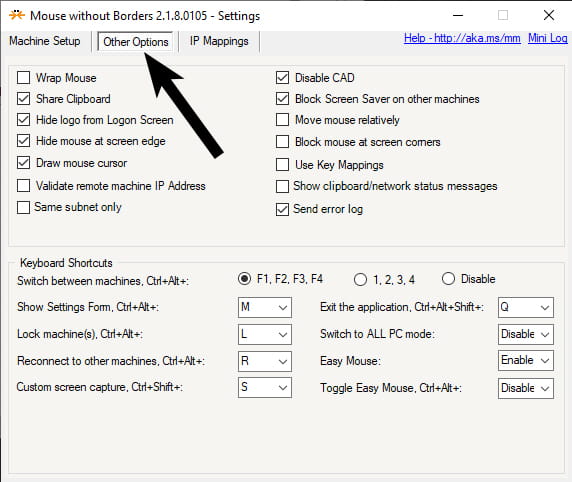Close the Settings window

click(x=549, y=15)
